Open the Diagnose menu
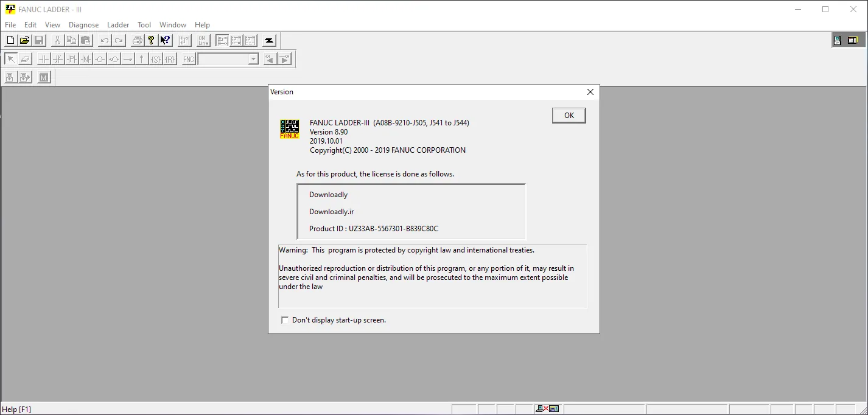The width and height of the screenshot is (868, 415). coord(84,25)
